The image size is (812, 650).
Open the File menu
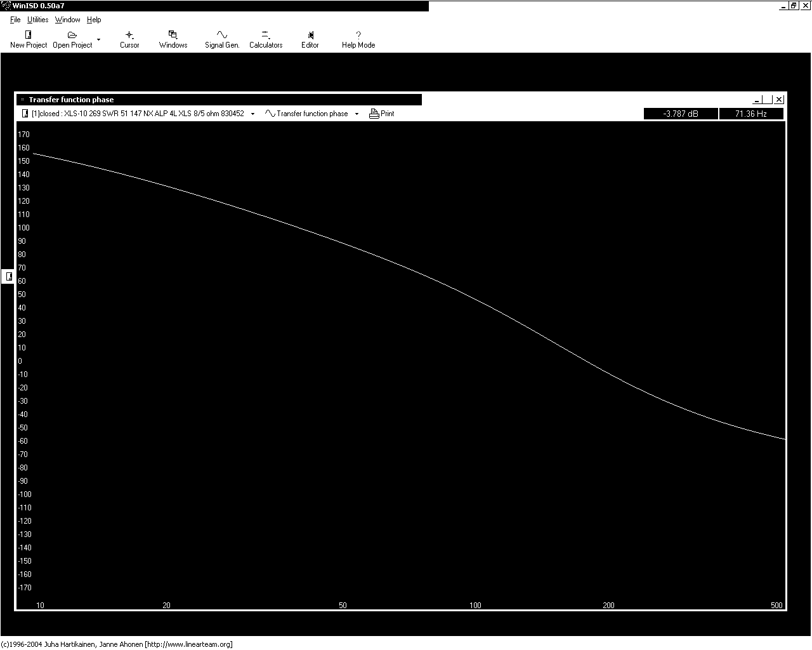tap(15, 20)
